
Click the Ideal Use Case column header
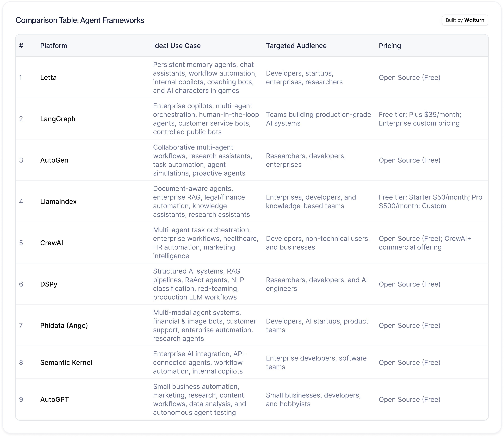coord(177,46)
